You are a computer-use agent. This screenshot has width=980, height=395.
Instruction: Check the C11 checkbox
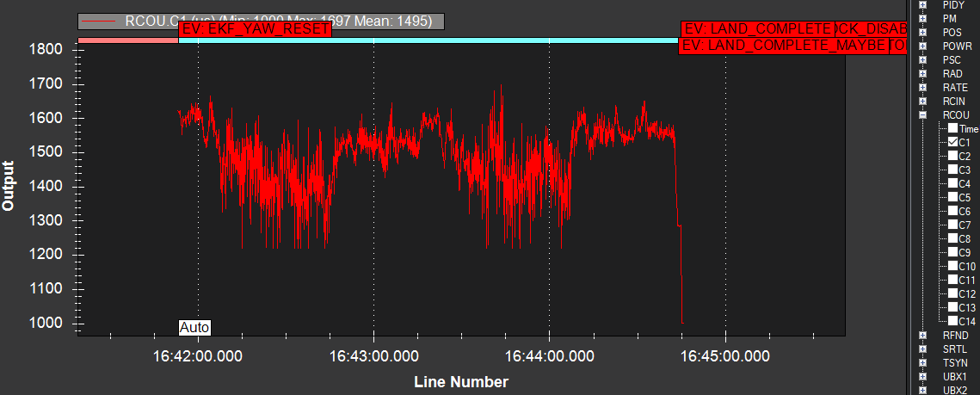click(x=953, y=280)
